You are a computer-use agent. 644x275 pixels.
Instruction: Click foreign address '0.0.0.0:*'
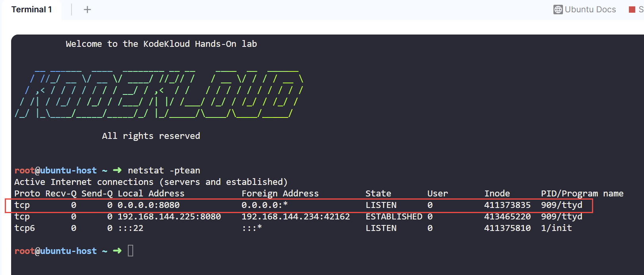(265, 205)
